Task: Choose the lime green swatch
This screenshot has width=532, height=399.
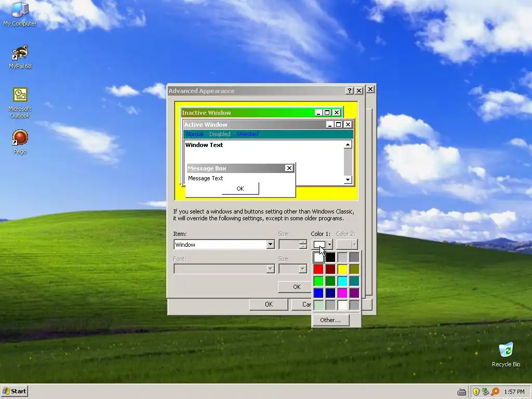Action: 318,281
